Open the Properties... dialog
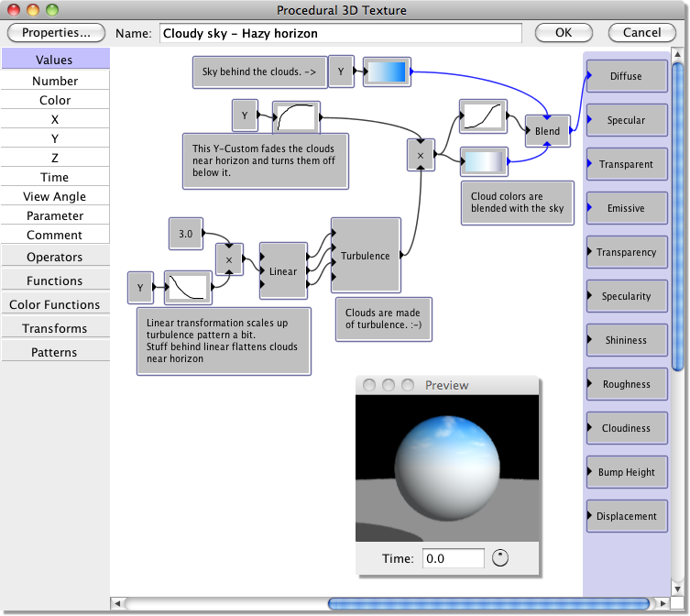Image resolution: width=690 pixels, height=616 pixels. tap(57, 32)
